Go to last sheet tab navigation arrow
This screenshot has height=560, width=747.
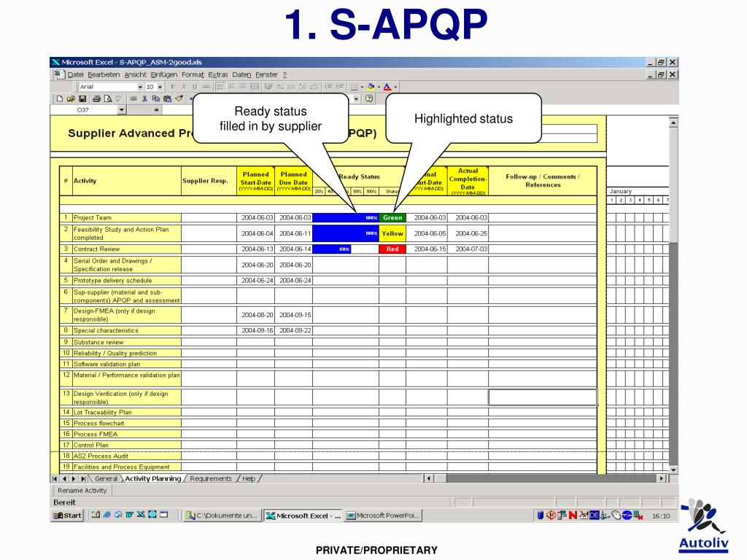tap(83, 478)
